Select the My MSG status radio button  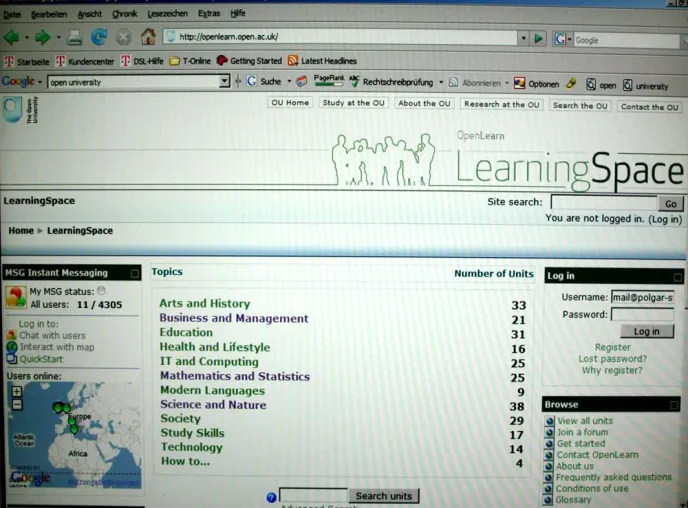(x=101, y=290)
